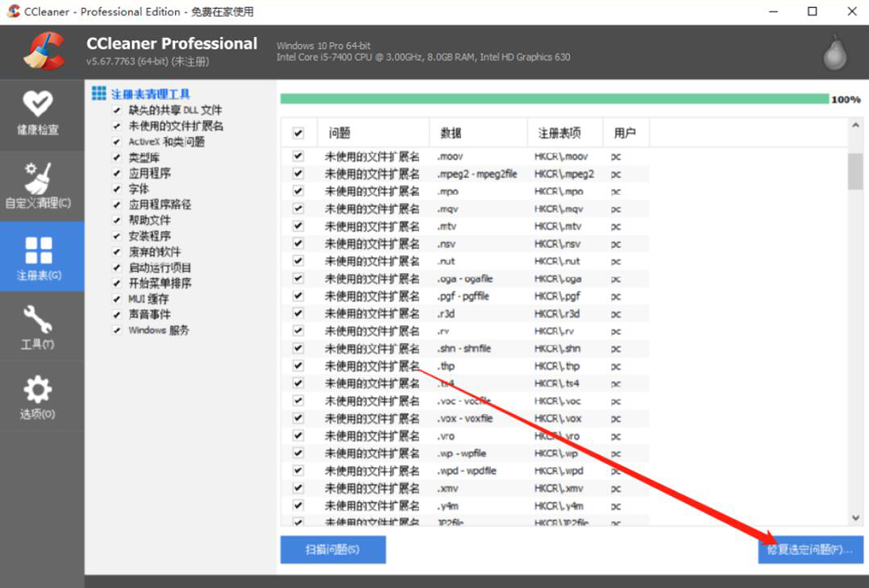The image size is (869, 588).
Task: Close the CCleaner window
Action: click(x=852, y=11)
